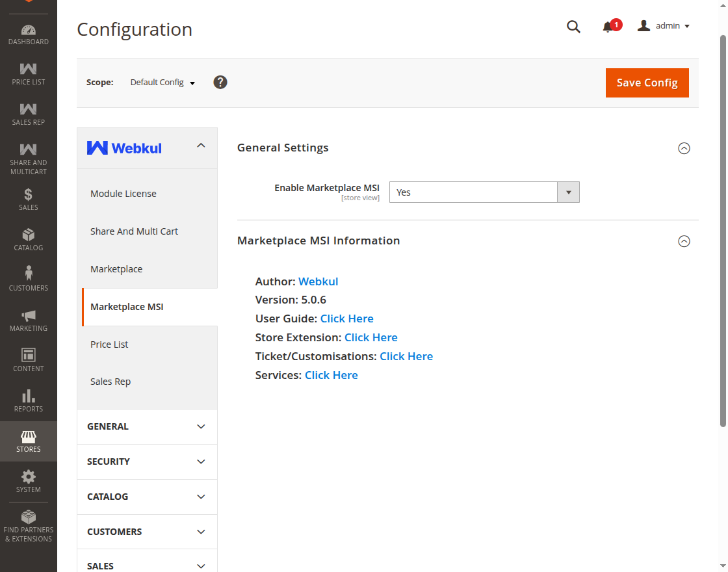Viewport: 728px width, 572px height.
Task: Click the scope help question mark icon
Action: click(220, 82)
